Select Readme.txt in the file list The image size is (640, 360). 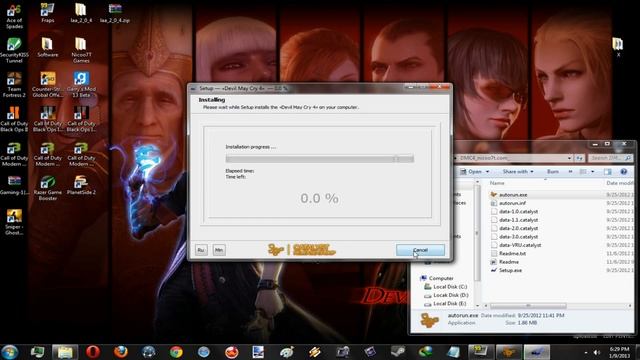[x=512, y=253]
